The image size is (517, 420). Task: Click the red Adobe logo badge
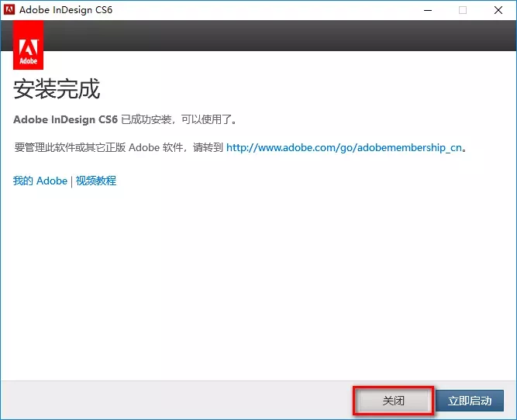point(28,46)
